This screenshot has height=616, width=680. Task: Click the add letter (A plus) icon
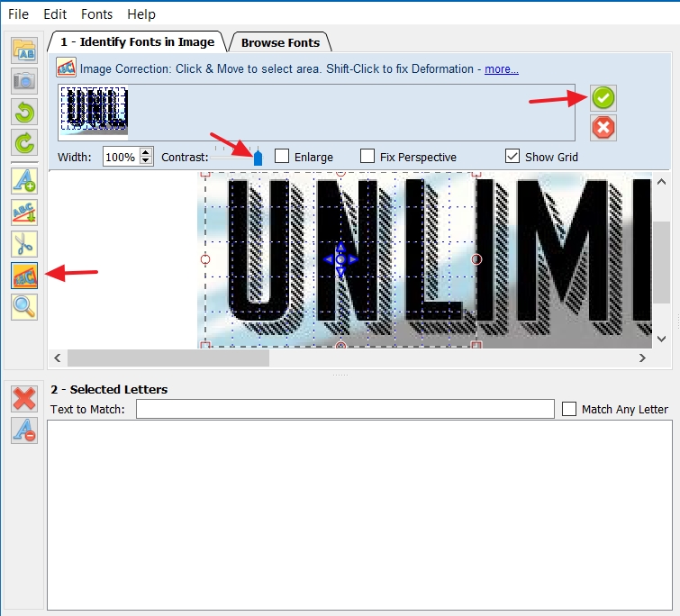point(24,181)
